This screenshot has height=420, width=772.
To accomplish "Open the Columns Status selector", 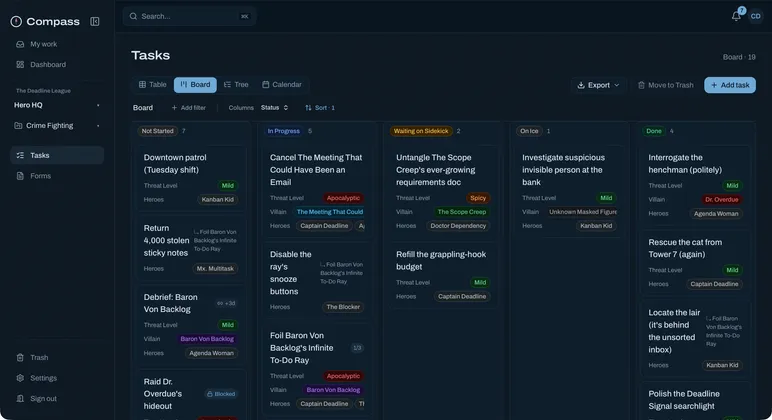I will [274, 107].
